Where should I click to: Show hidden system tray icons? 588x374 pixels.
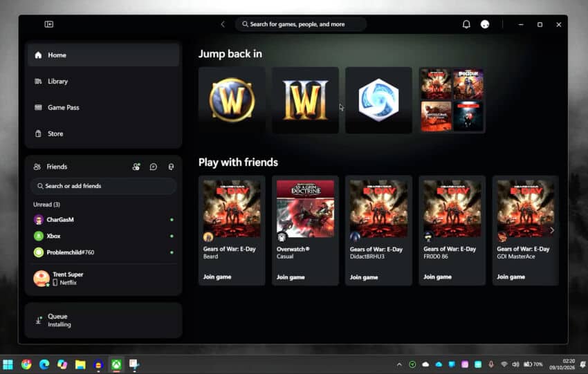(x=399, y=364)
